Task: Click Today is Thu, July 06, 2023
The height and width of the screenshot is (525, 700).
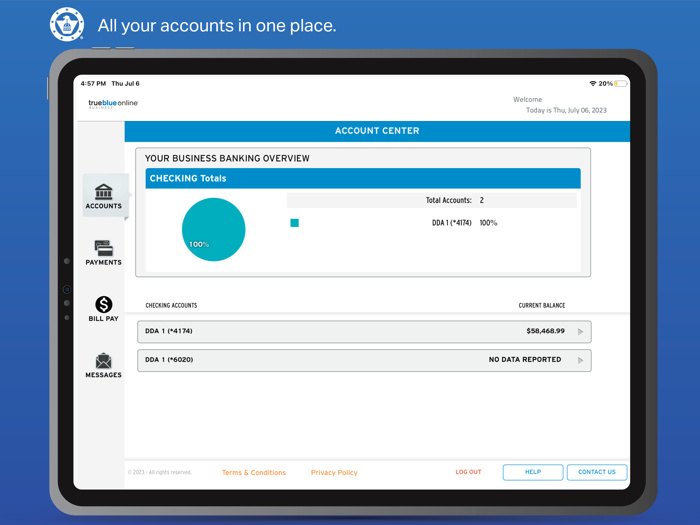Action: point(566,110)
